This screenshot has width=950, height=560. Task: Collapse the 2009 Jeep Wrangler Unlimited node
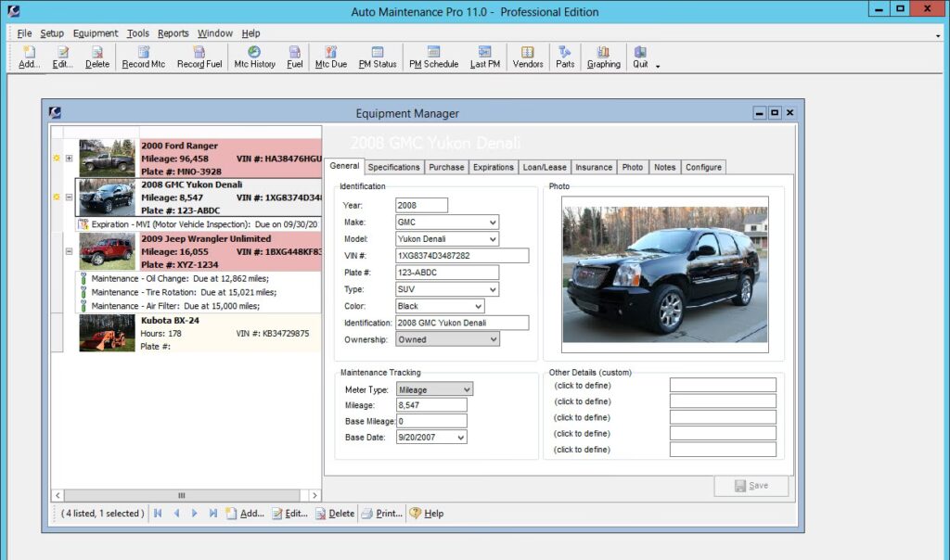(x=69, y=251)
